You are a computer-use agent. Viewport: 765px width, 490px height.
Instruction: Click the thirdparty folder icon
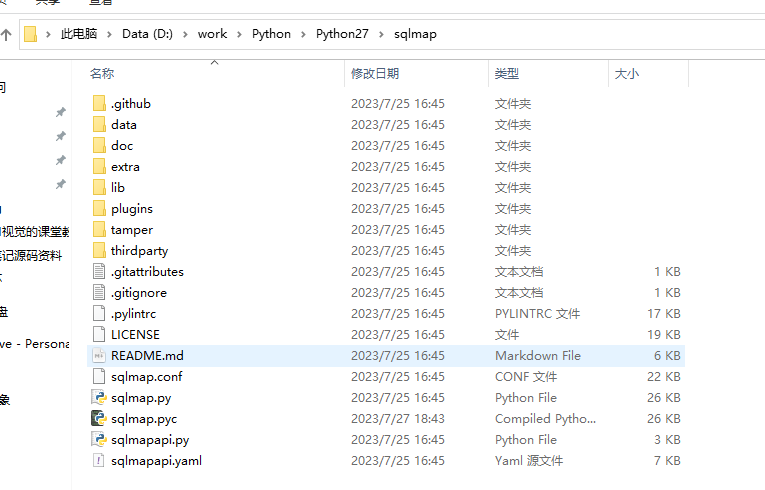pyautogui.click(x=98, y=251)
